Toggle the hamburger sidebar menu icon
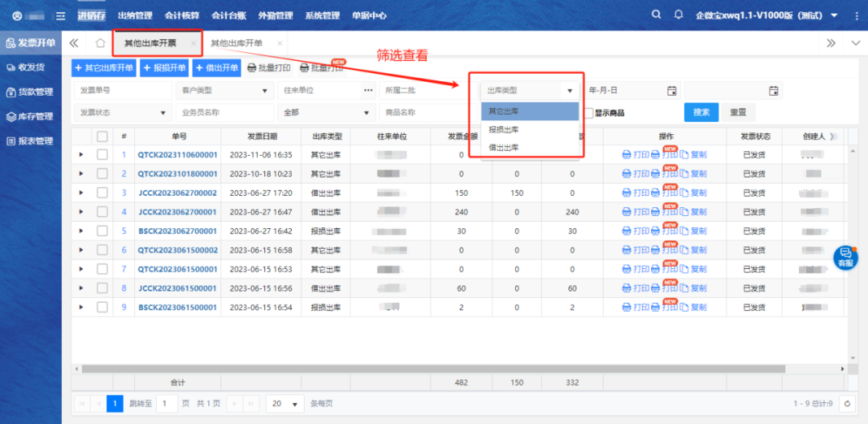 tap(61, 16)
